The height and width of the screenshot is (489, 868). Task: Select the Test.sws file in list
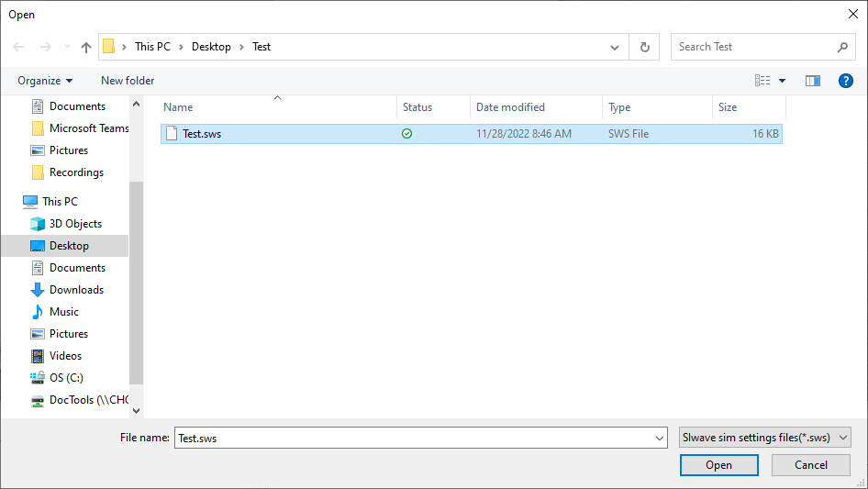(202, 134)
